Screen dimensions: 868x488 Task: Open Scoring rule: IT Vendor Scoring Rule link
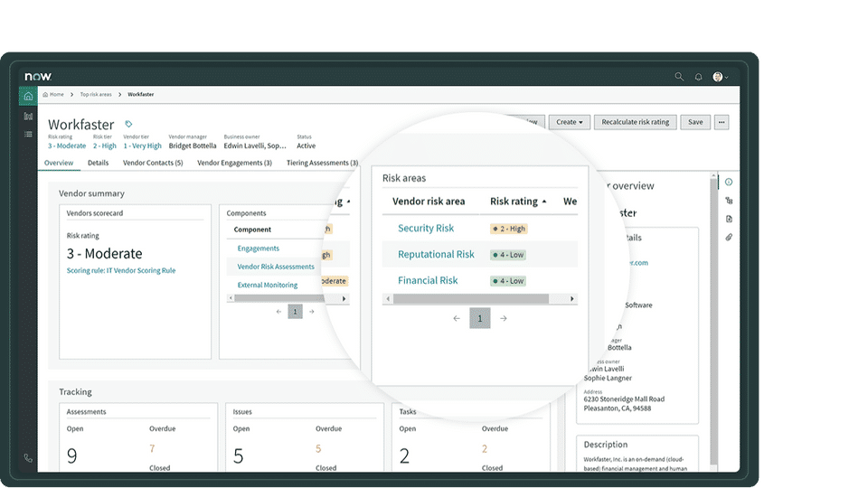coord(121,270)
